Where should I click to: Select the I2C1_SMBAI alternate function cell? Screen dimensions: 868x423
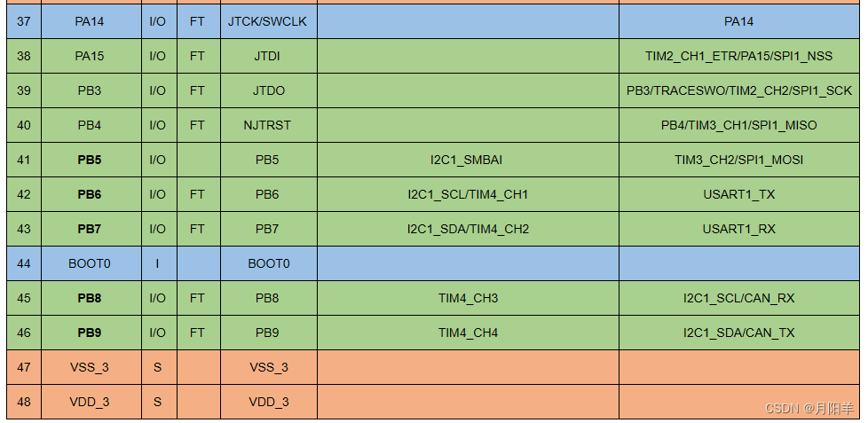coord(468,160)
